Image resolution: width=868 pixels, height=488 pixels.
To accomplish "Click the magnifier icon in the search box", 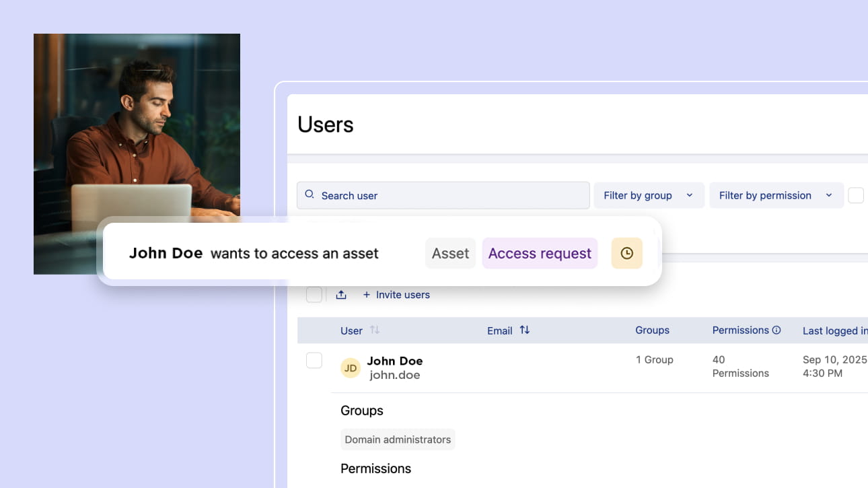I will pyautogui.click(x=310, y=195).
